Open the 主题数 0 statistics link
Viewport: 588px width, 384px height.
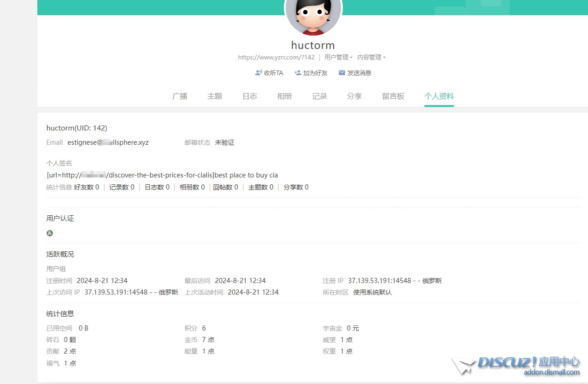pyautogui.click(x=260, y=187)
